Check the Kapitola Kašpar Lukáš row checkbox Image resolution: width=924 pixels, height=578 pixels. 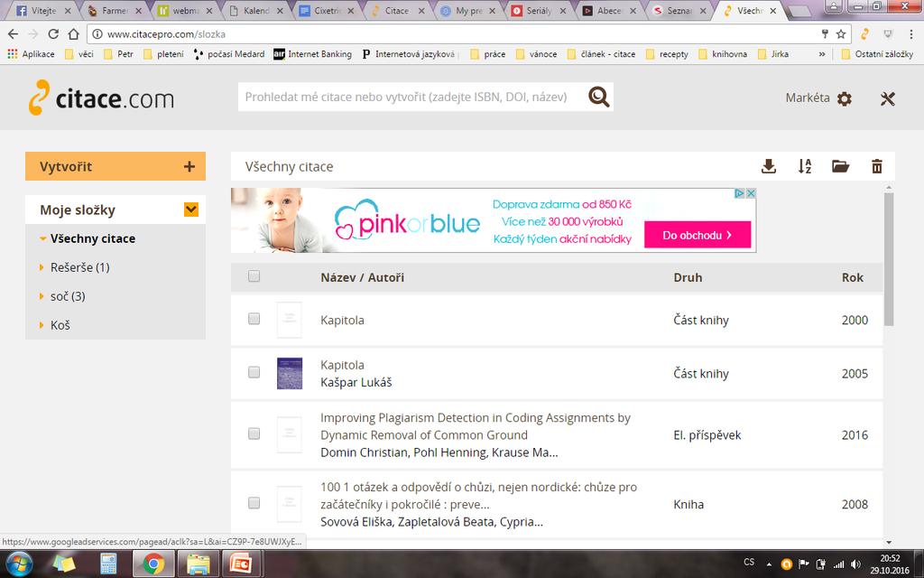pyautogui.click(x=254, y=372)
